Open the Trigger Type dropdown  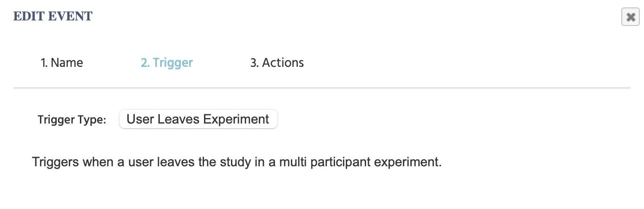pyautogui.click(x=198, y=119)
